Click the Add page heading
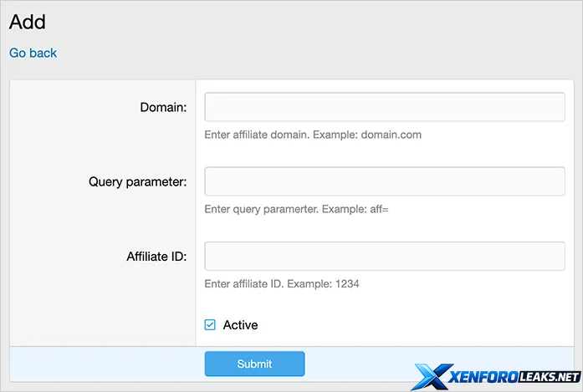The width and height of the screenshot is (583, 392). [28, 22]
